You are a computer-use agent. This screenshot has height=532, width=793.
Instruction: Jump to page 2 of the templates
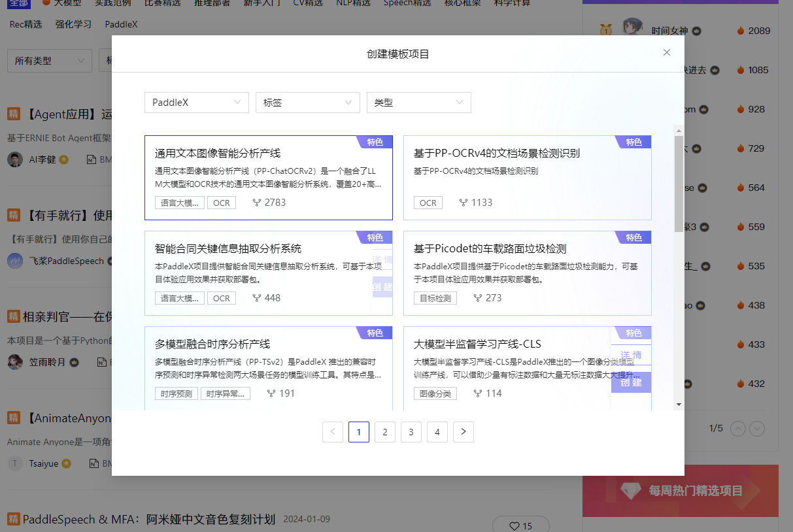[385, 431]
